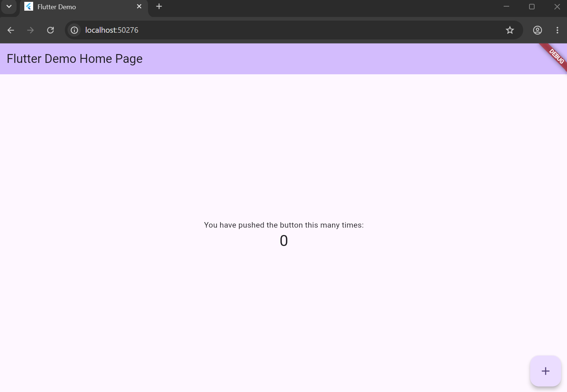
Task: Maximize the browser window
Action: (x=532, y=7)
